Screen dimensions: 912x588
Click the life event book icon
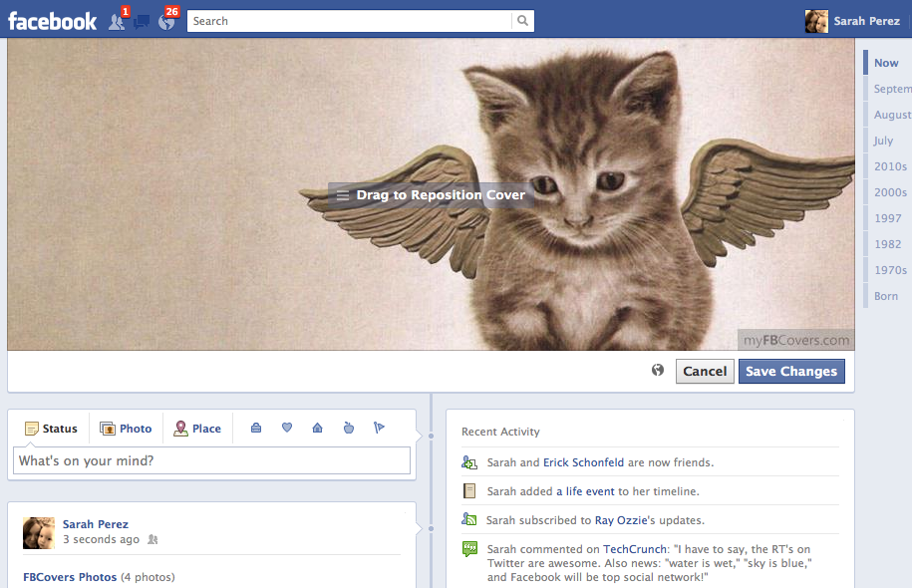469,491
